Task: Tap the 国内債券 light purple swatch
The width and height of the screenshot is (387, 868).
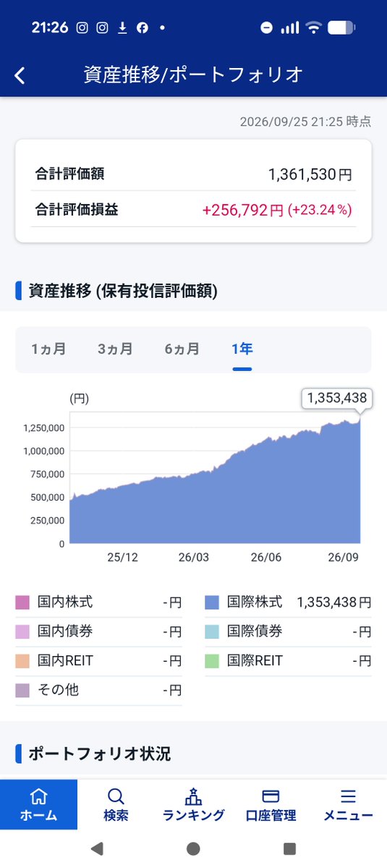Action: pyautogui.click(x=22, y=631)
